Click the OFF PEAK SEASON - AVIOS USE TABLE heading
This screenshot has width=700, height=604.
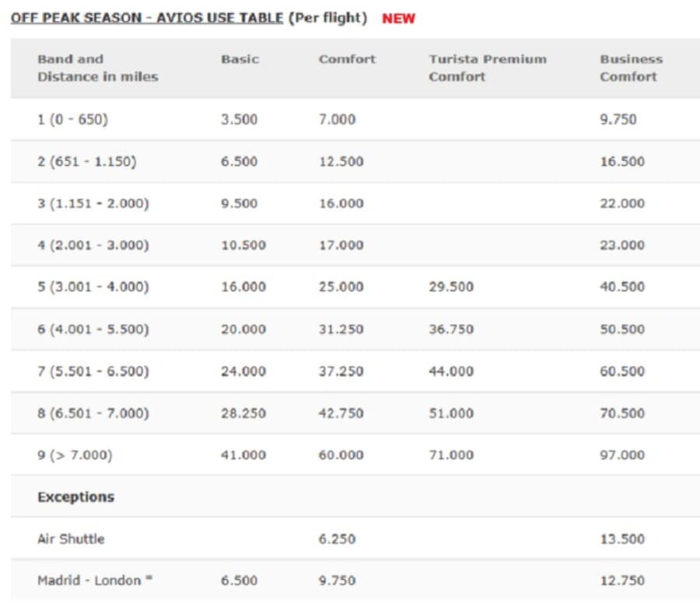click(x=146, y=18)
